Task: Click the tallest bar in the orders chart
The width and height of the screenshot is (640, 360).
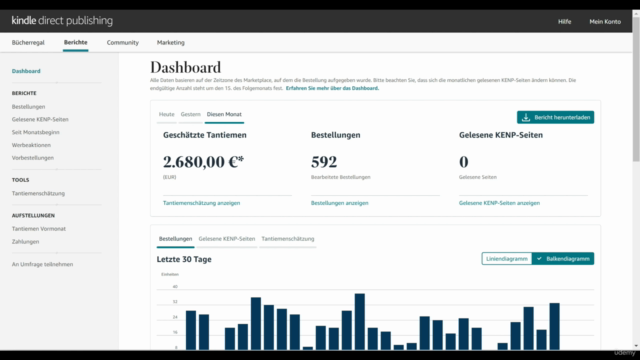Action: pos(360,321)
